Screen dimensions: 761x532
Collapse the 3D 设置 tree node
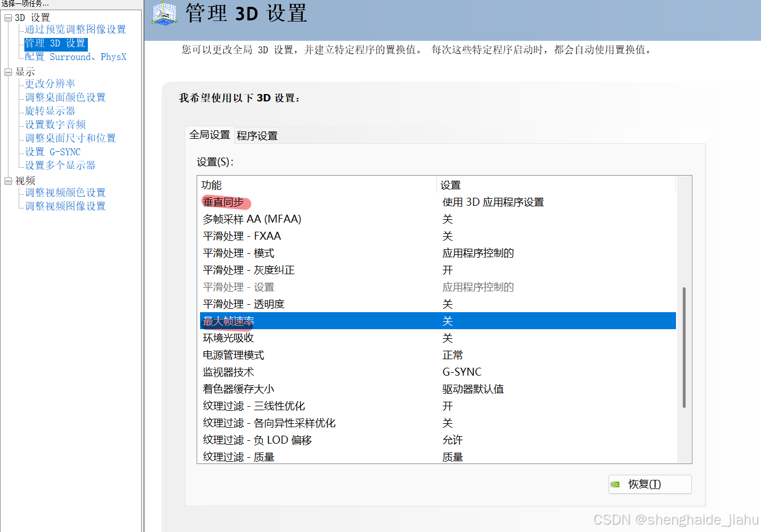tap(8, 18)
